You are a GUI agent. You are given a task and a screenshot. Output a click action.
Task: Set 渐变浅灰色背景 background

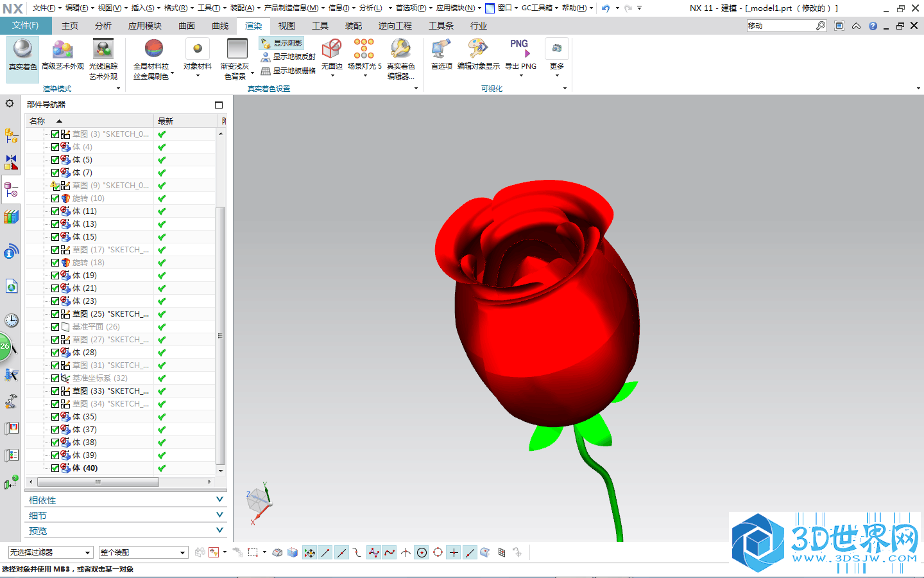pyautogui.click(x=236, y=59)
